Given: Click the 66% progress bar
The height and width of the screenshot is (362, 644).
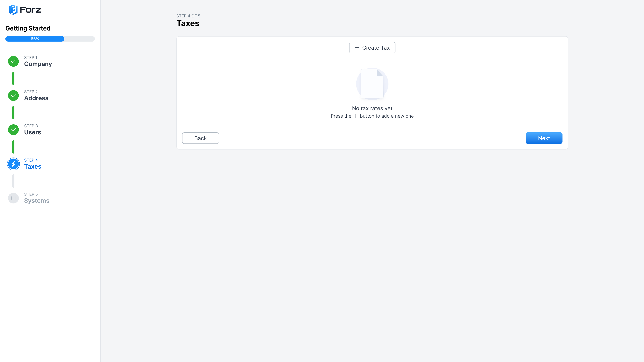Looking at the screenshot, I should (50, 39).
